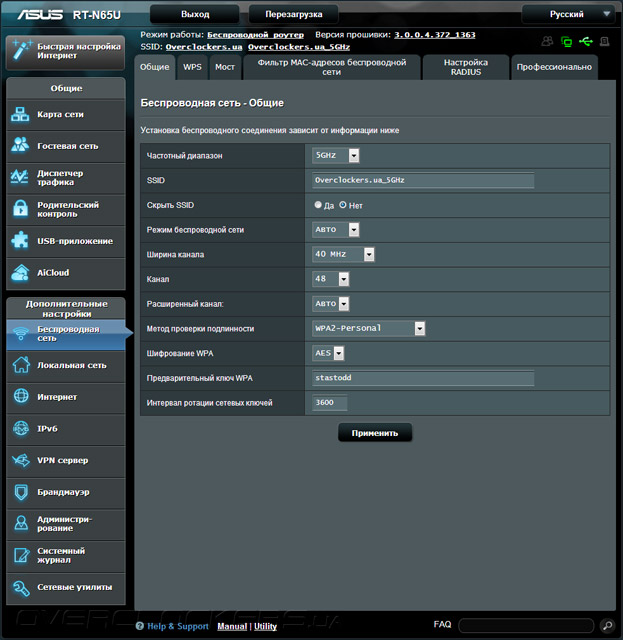Click the Help & Support question icon
Screen dimensions: 623x640
[x=140, y=626]
